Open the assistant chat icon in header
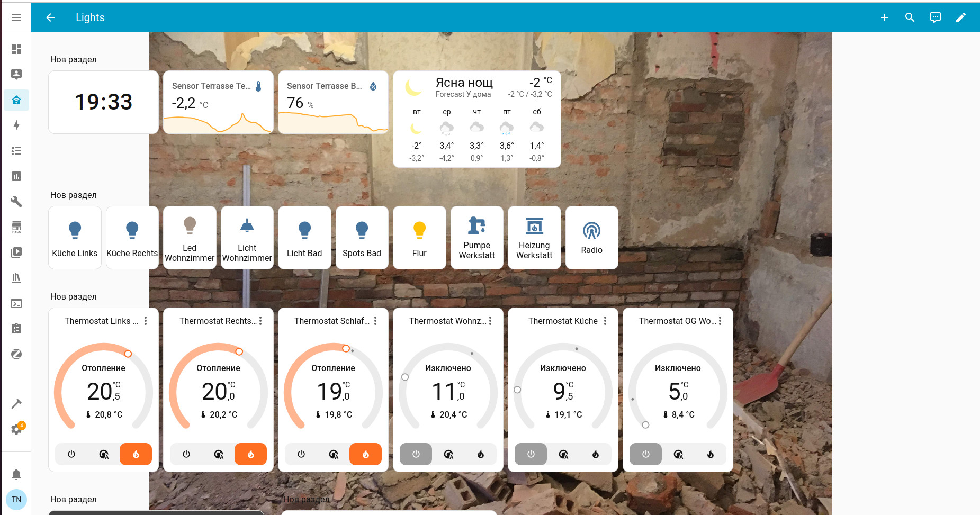Viewport: 980px width, 515px height. [935, 17]
